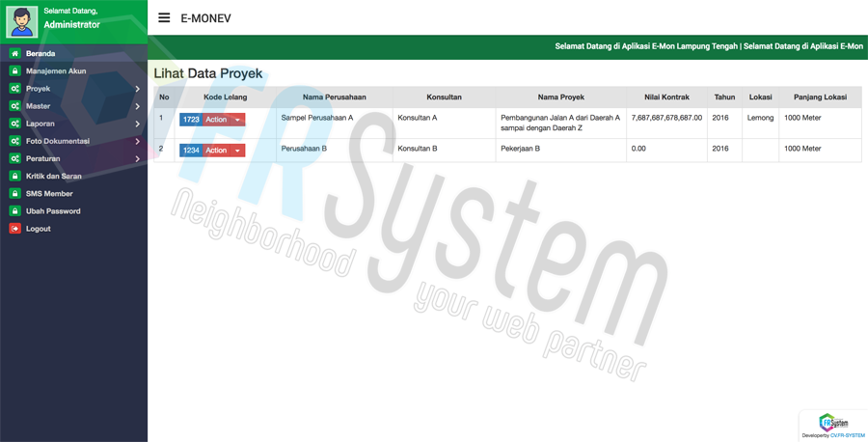Click the Lihat Data Proyek heading

tap(208, 73)
